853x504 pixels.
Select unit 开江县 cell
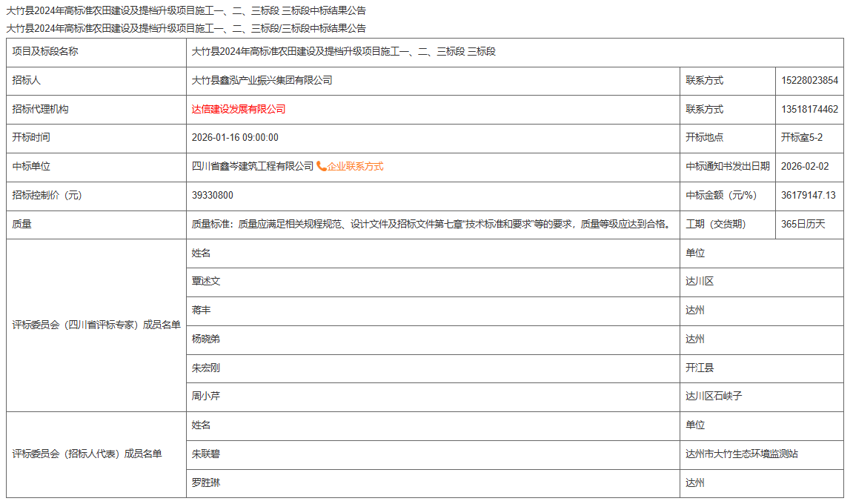pyautogui.click(x=701, y=368)
